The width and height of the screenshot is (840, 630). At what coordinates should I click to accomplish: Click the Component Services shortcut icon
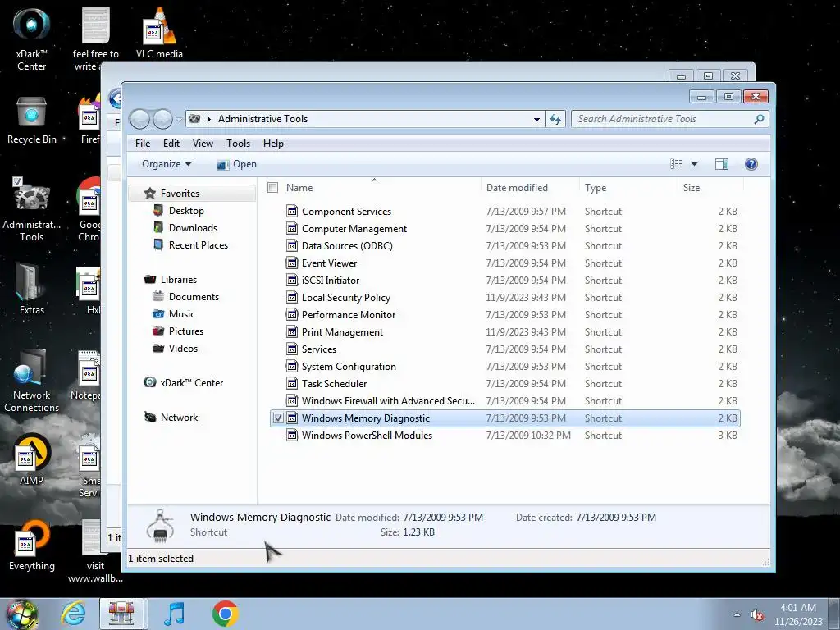click(292, 211)
